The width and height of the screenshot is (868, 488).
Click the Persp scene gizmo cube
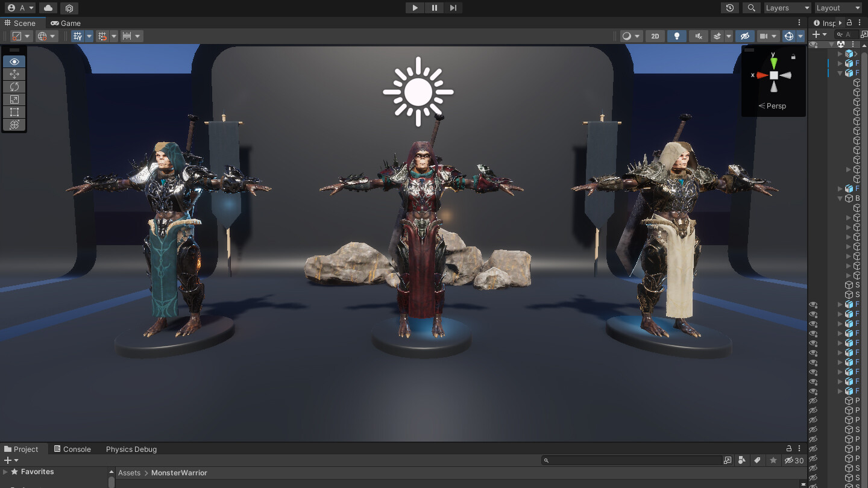773,75
